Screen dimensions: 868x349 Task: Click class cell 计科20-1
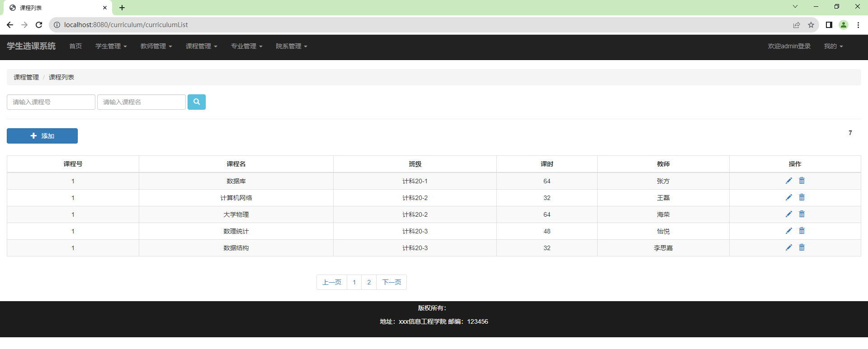(x=415, y=181)
